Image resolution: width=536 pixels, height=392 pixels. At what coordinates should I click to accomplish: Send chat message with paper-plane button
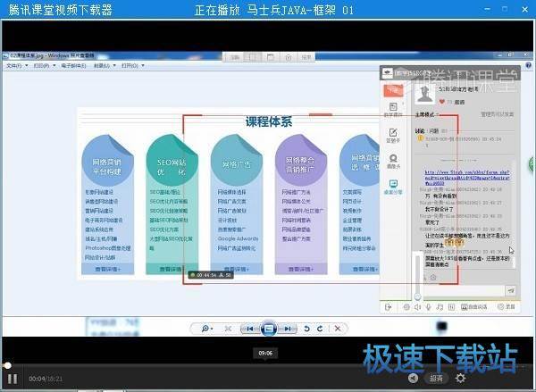coord(511,291)
